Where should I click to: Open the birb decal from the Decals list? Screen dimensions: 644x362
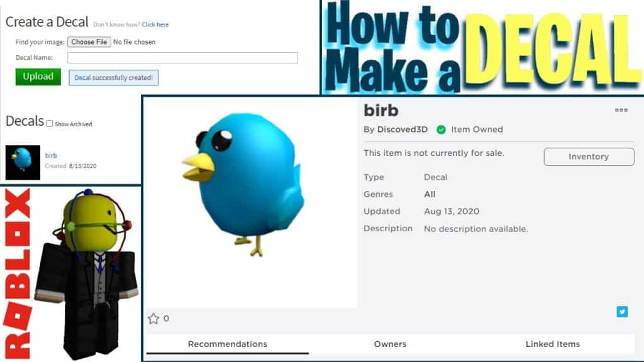[x=50, y=155]
